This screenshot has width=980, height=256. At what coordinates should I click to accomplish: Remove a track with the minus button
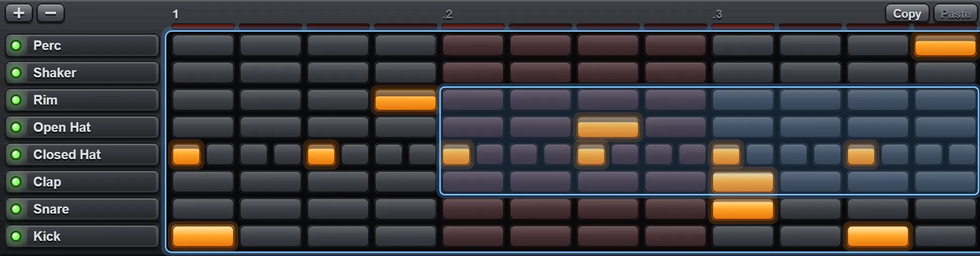pyautogui.click(x=50, y=13)
